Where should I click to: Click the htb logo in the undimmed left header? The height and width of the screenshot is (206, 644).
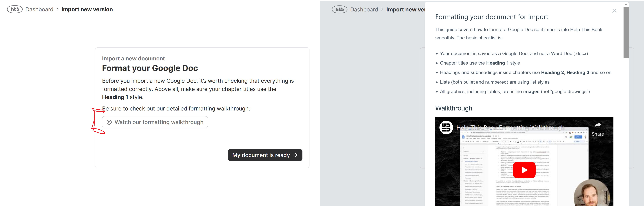tap(15, 9)
